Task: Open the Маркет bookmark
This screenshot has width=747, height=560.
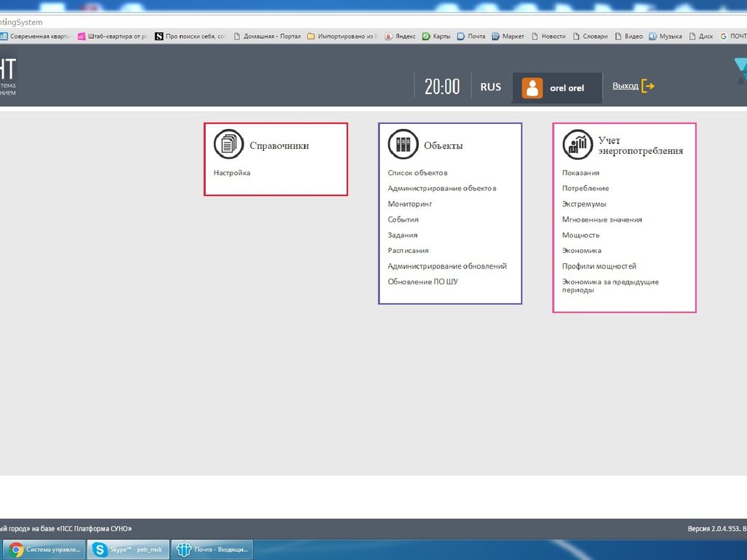Action: click(x=508, y=36)
